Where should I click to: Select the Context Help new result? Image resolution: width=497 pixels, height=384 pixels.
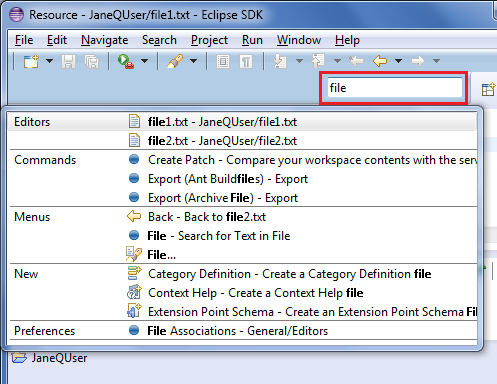coord(243,293)
